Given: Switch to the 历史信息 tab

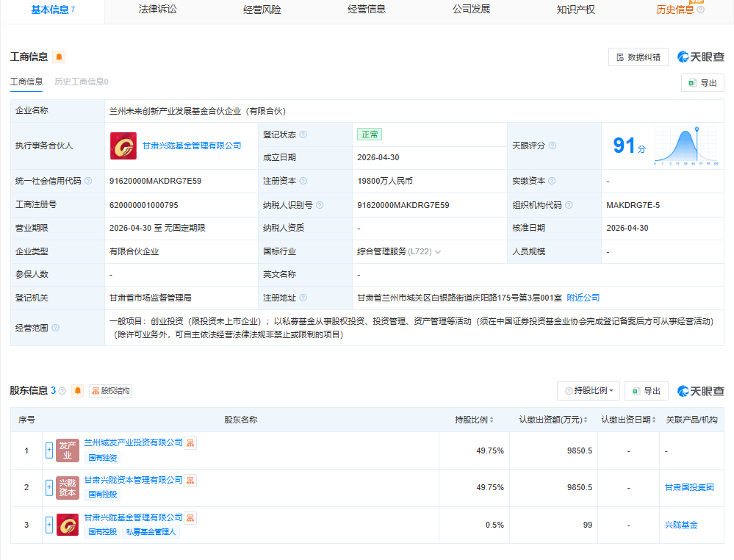Looking at the screenshot, I should tap(675, 10).
